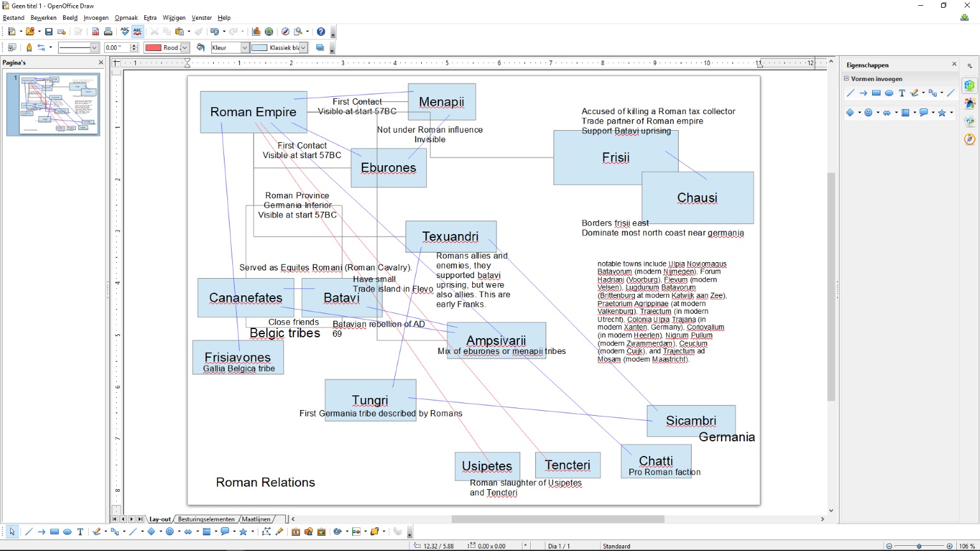Click the Save document icon
Screen dimensions: 980x551
point(48,31)
